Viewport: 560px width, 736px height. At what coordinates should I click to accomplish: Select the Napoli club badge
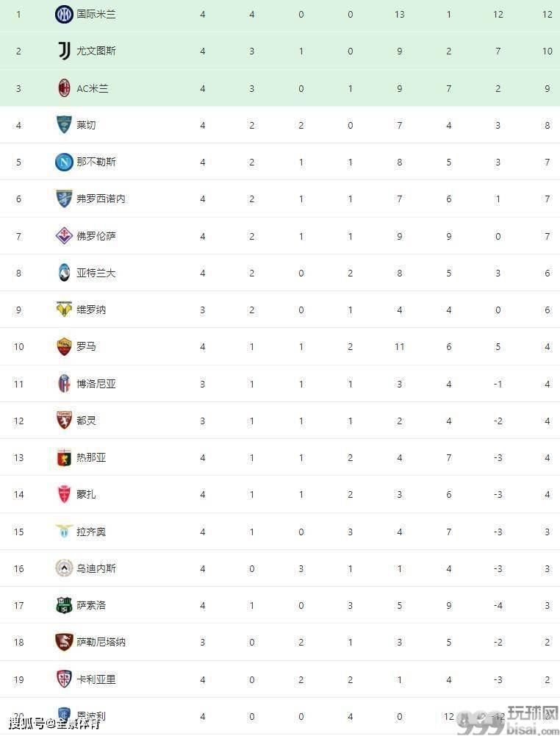pyautogui.click(x=64, y=162)
